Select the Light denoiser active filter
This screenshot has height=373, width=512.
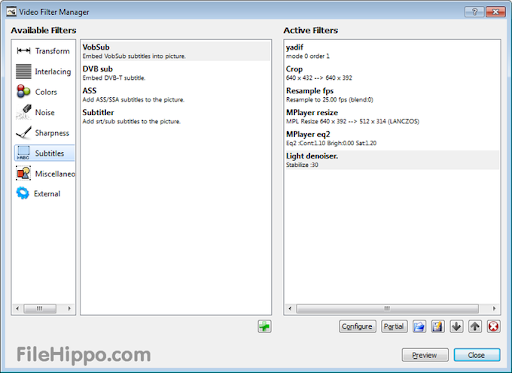point(392,160)
